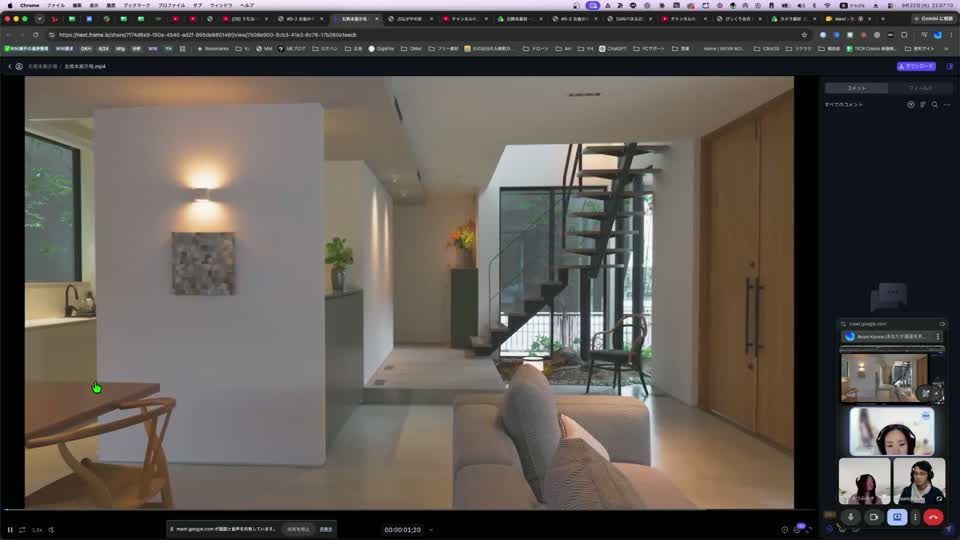
Task: Open the Chrome three-dot menu
Action: click(x=951, y=35)
